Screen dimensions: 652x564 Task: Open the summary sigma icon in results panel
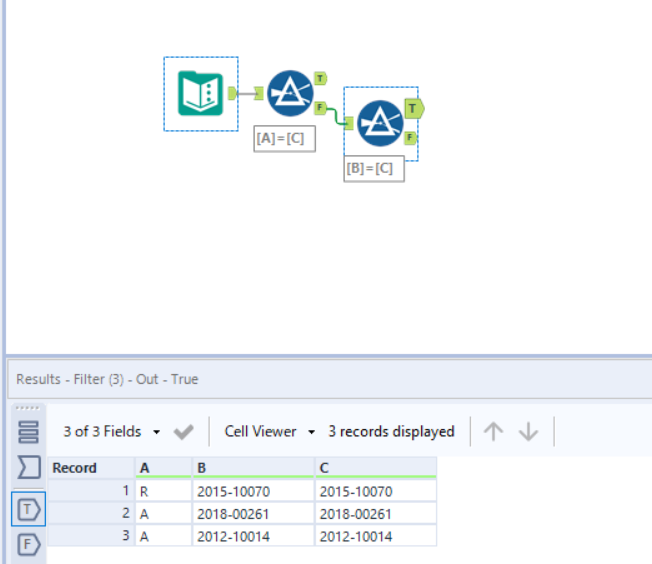[x=29, y=467]
